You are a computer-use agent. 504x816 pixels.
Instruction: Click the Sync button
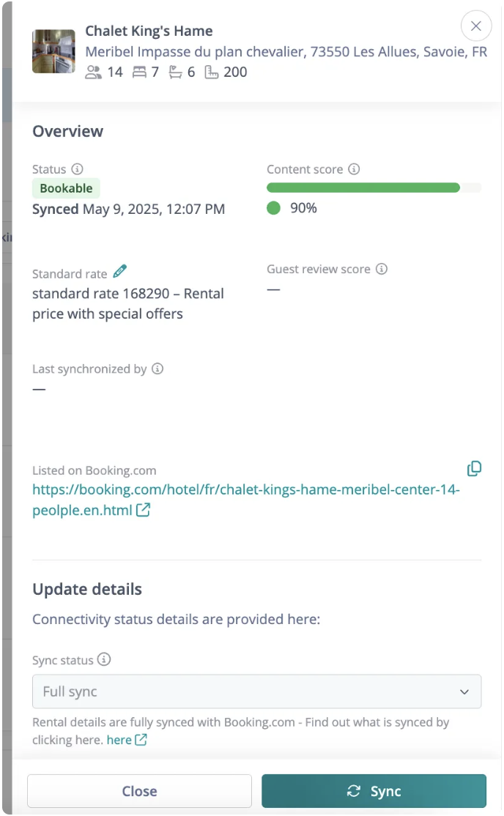tap(374, 791)
